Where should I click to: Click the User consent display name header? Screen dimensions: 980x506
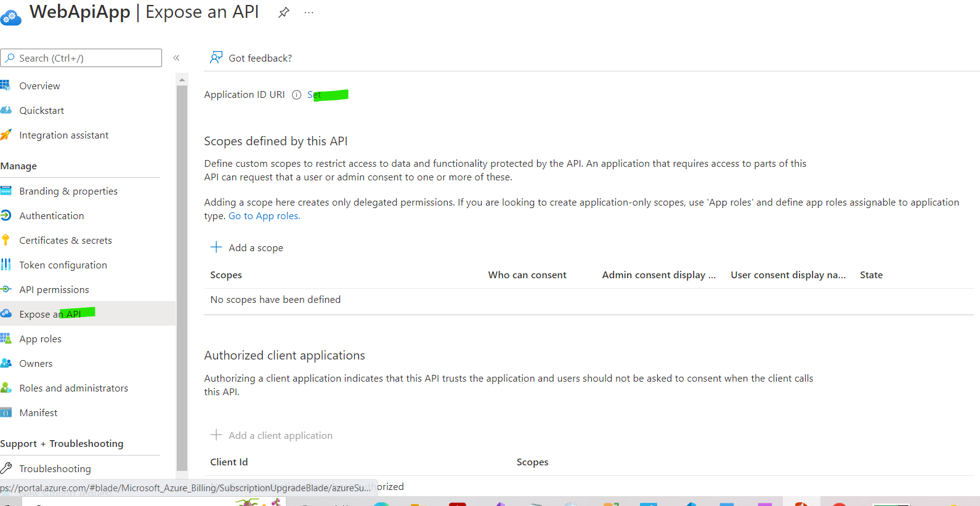tap(788, 275)
